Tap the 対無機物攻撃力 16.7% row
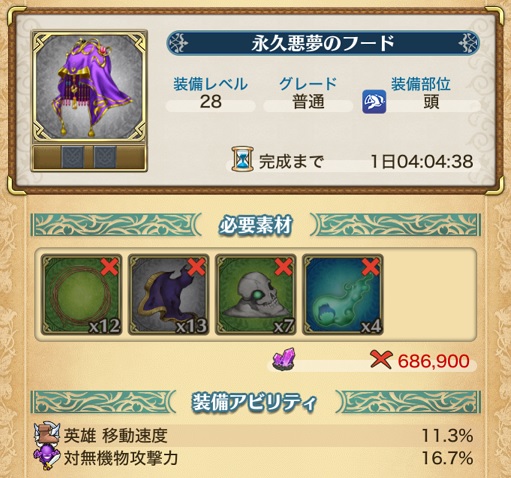This screenshot has height=478, width=511. pos(255,458)
